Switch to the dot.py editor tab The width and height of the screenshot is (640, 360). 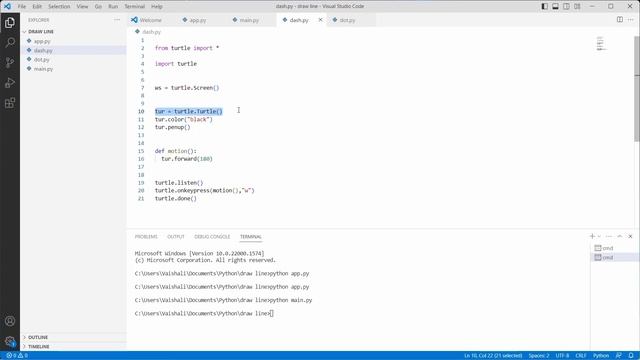(x=347, y=20)
